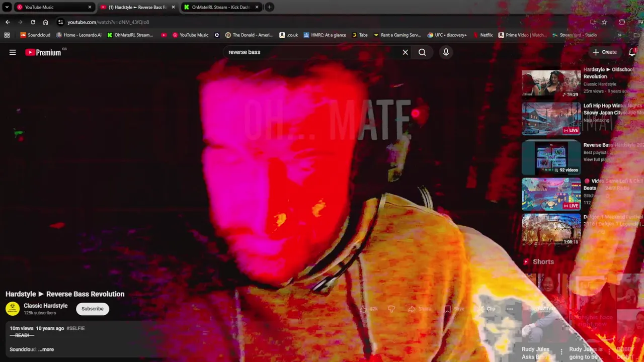Close the YouTube Music tab

coord(90,7)
